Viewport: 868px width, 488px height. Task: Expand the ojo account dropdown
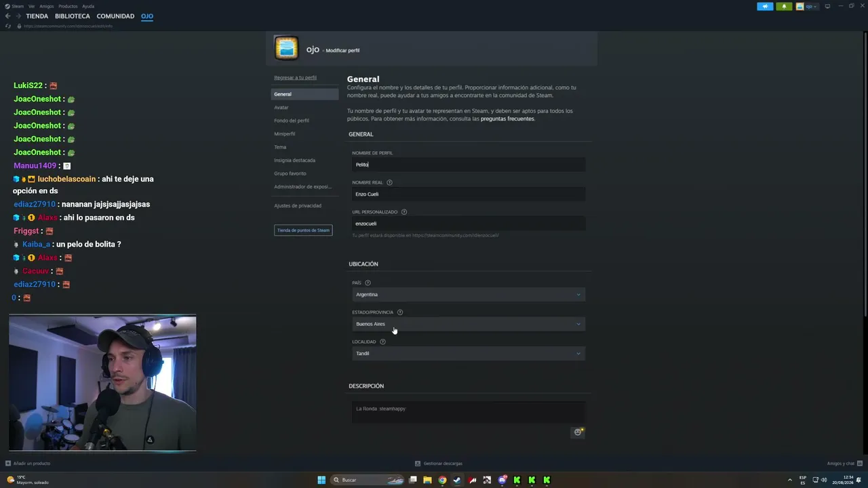[811, 6]
